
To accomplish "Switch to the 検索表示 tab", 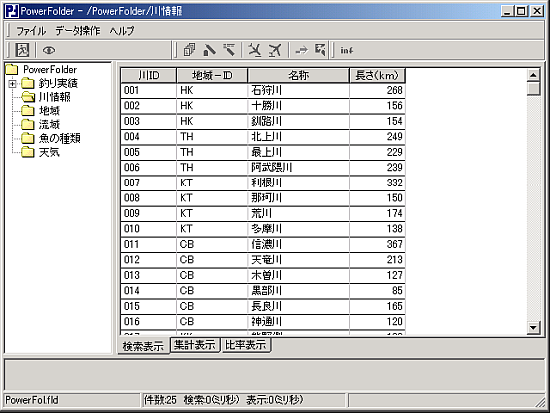I will [143, 346].
